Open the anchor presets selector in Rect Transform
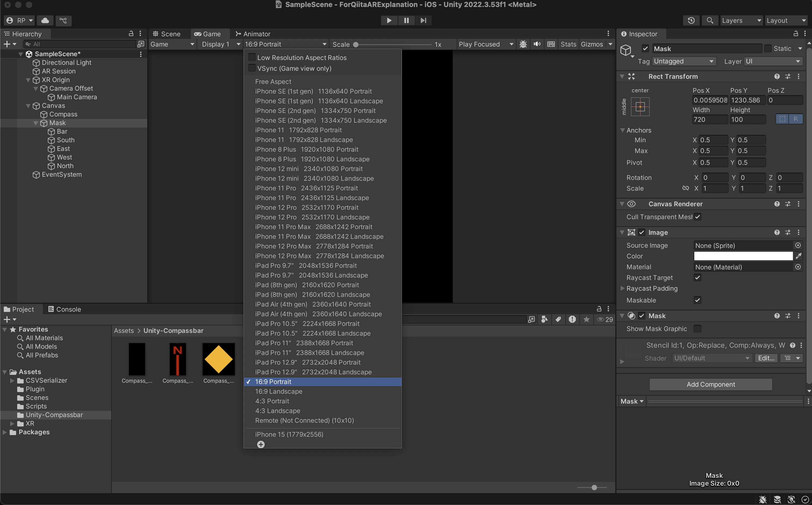Image resolution: width=812 pixels, height=505 pixels. 640,107
